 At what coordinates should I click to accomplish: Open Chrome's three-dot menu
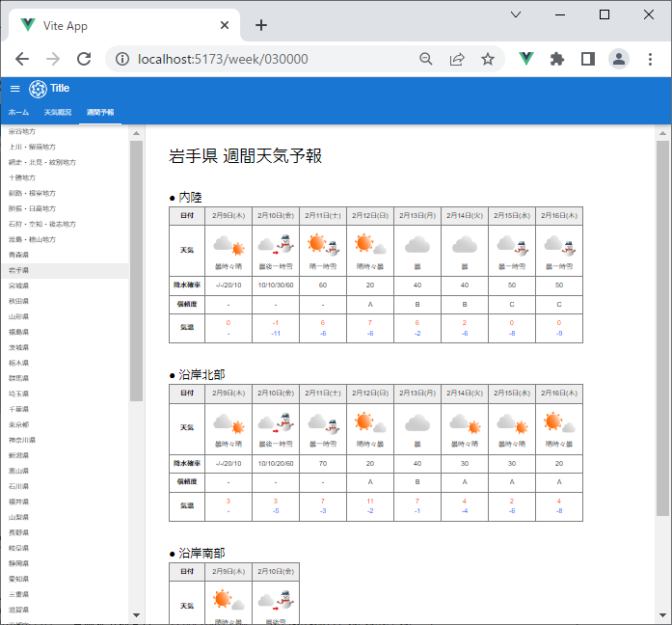(650, 59)
